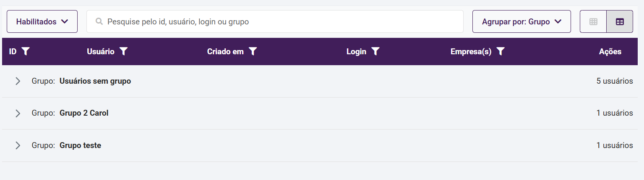Click the Usuário column header

click(x=100, y=51)
